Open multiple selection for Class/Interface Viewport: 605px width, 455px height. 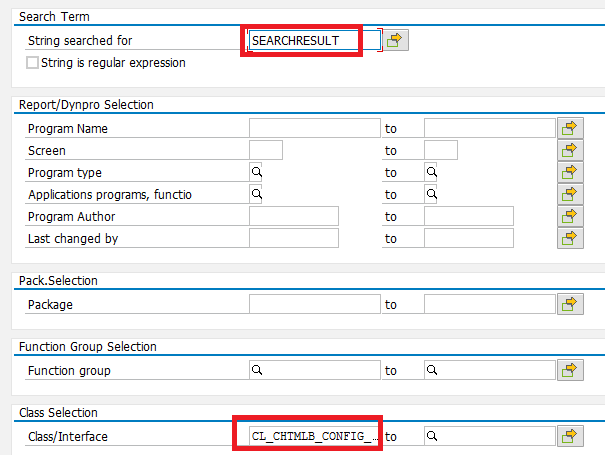[570, 436]
